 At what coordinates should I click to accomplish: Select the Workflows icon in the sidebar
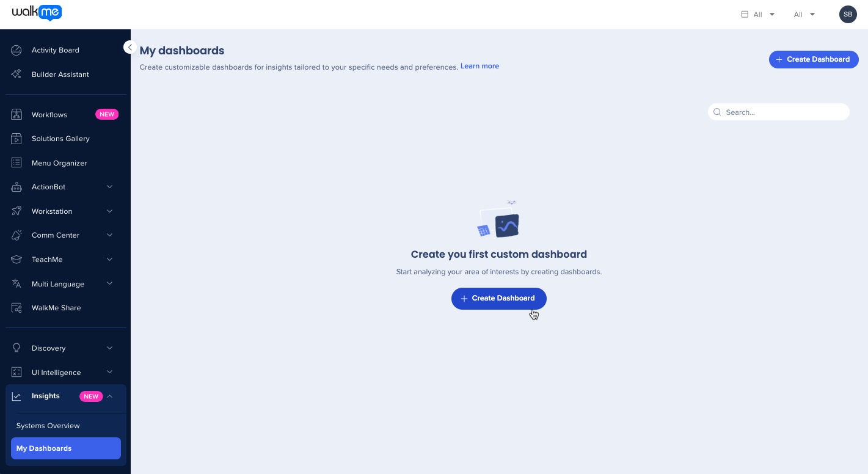(x=16, y=114)
